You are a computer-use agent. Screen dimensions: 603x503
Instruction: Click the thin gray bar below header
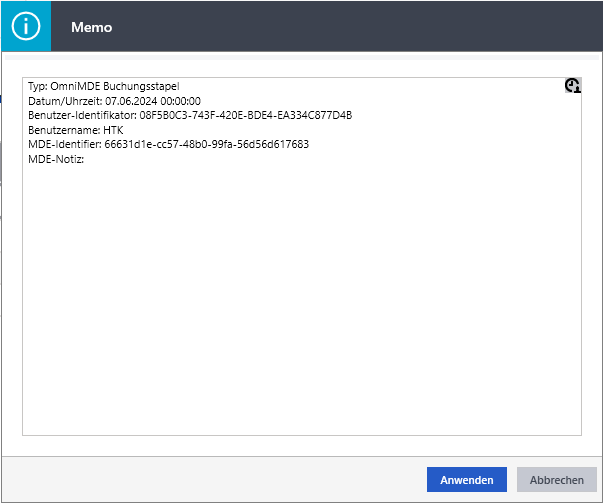302,57
